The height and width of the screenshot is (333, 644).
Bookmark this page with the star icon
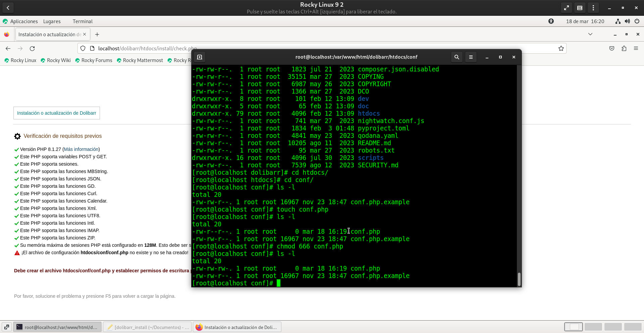click(561, 49)
